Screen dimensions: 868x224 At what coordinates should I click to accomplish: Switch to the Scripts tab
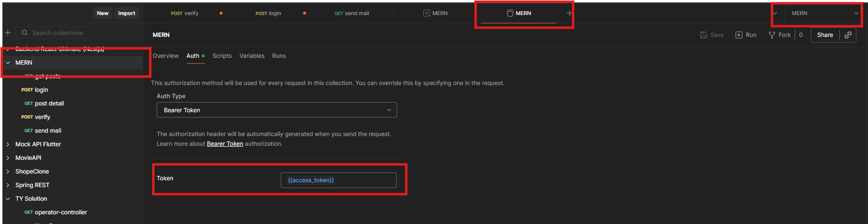coord(222,56)
